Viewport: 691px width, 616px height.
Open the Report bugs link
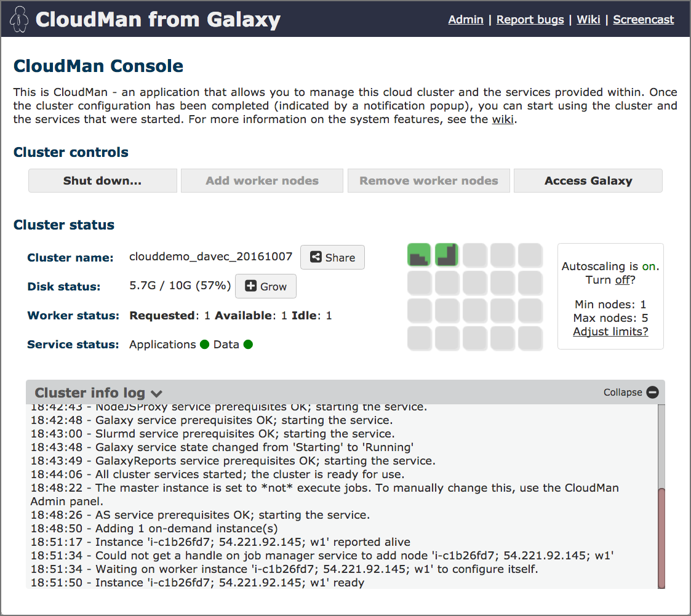coord(530,20)
